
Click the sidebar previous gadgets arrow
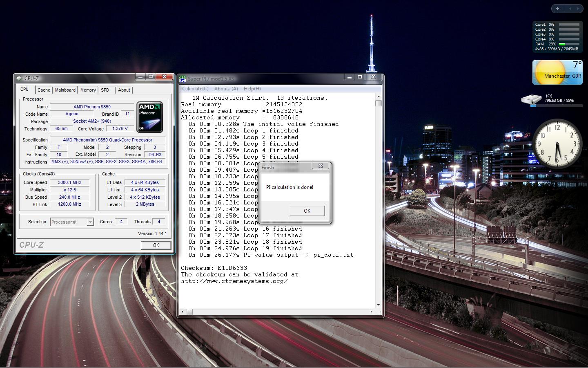click(x=570, y=9)
